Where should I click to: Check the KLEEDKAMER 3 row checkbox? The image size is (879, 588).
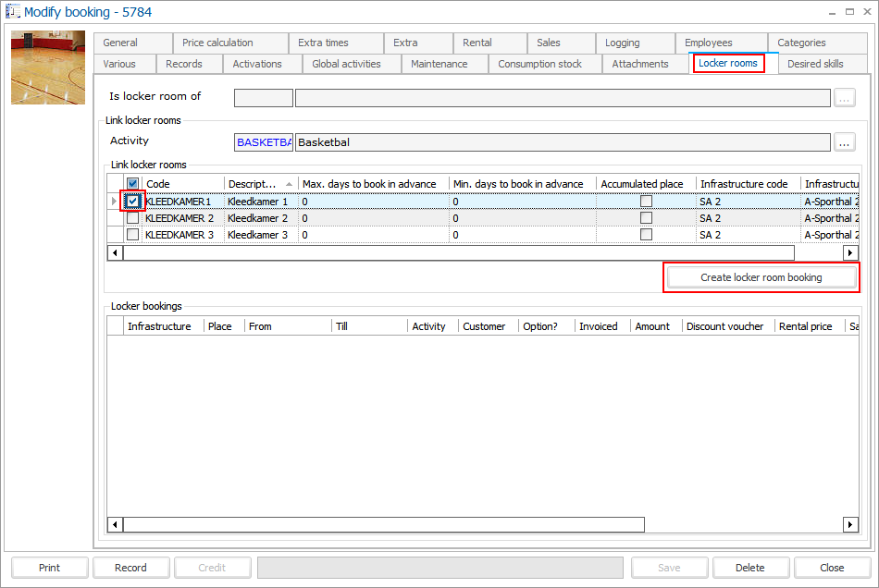(133, 235)
